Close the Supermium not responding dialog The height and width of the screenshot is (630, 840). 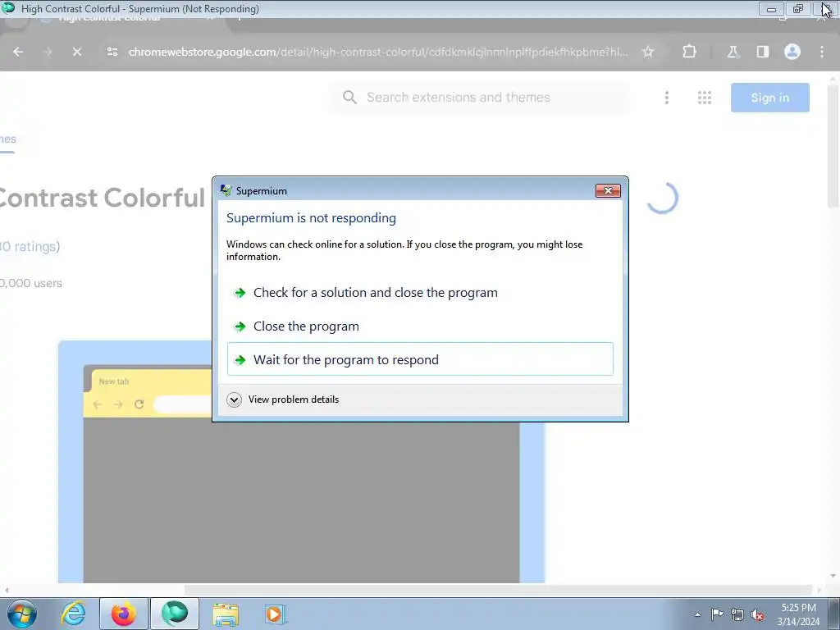point(608,190)
